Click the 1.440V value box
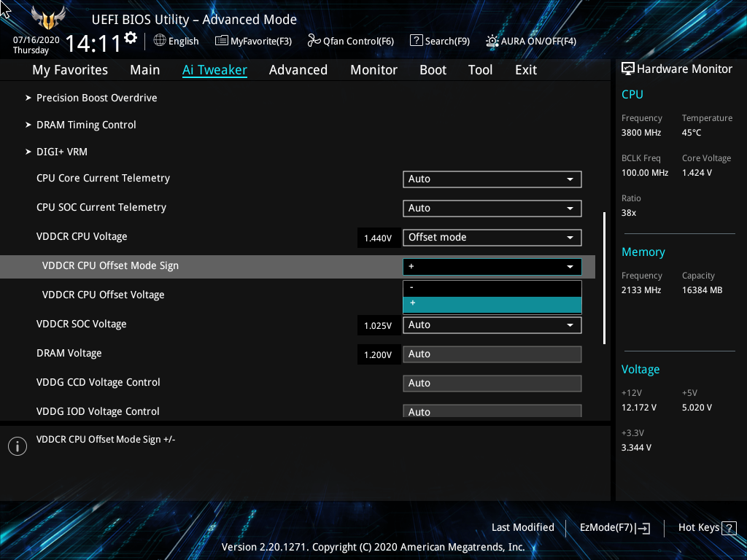This screenshot has width=747, height=560. click(x=379, y=238)
